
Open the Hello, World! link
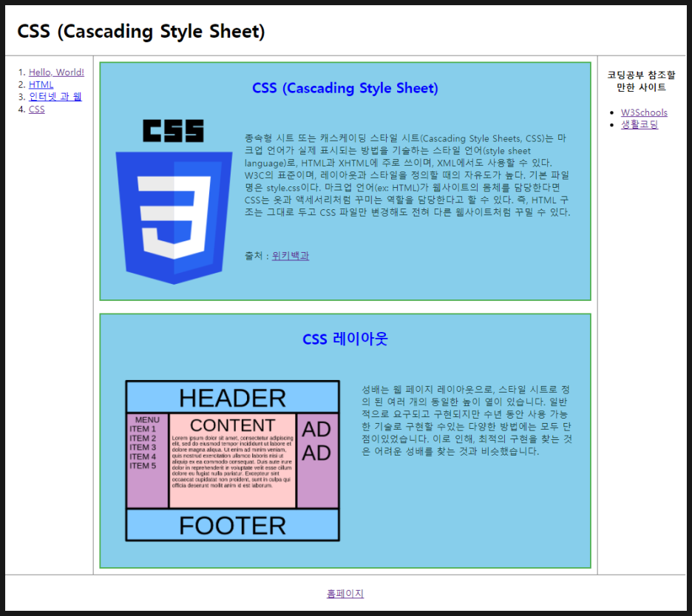point(56,72)
